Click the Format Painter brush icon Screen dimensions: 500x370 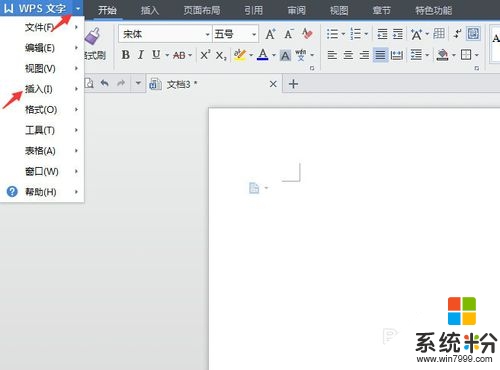92,36
